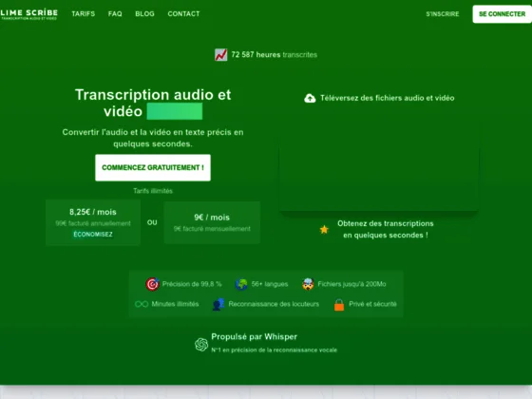
Task: Click Précision de 99,8 % text
Action: [192, 284]
